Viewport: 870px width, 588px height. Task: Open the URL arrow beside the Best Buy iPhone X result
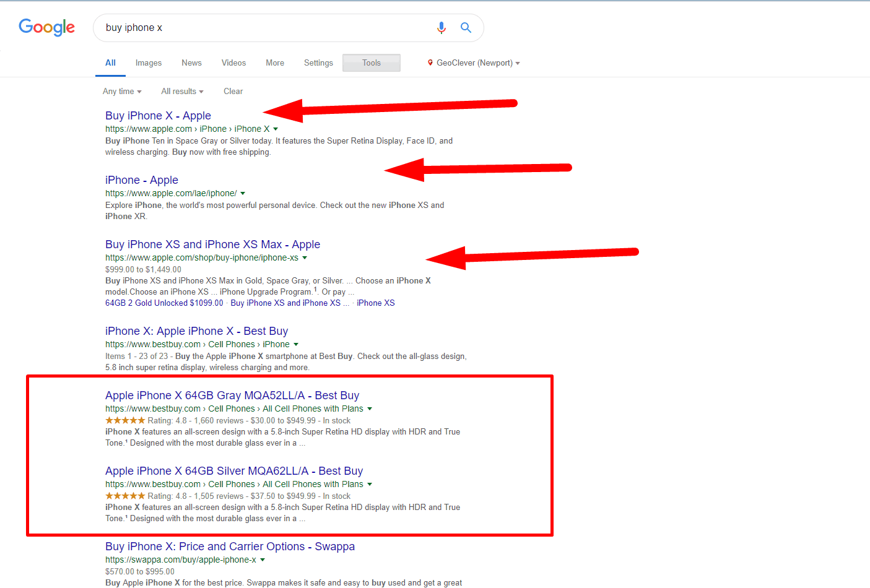point(296,344)
